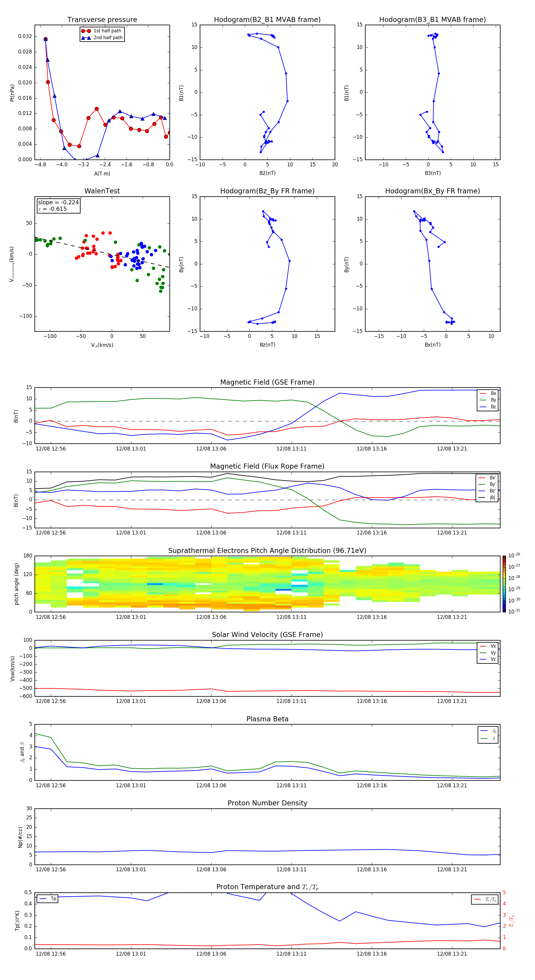Click the "180" pitch angle tick label
The height and width of the screenshot is (980, 535).
click(28, 556)
